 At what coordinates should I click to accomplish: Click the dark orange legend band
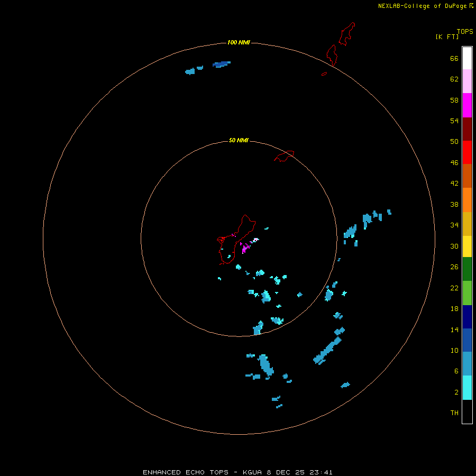click(x=467, y=176)
